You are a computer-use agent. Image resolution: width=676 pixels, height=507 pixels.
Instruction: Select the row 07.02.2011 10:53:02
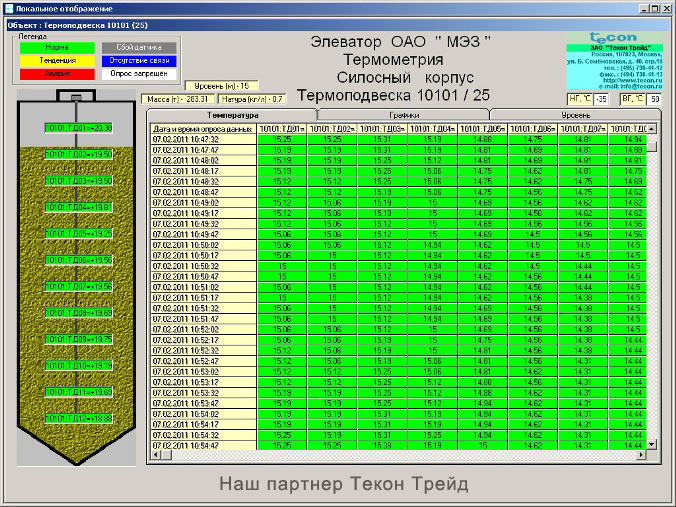coord(398,372)
